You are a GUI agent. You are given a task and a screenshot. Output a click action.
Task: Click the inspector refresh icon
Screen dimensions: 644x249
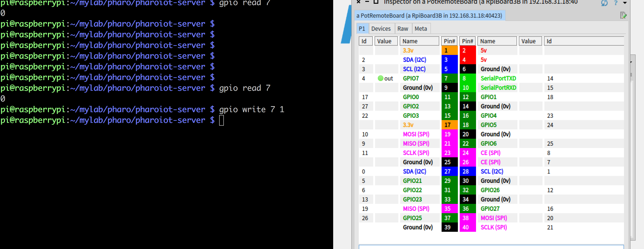(604, 3)
